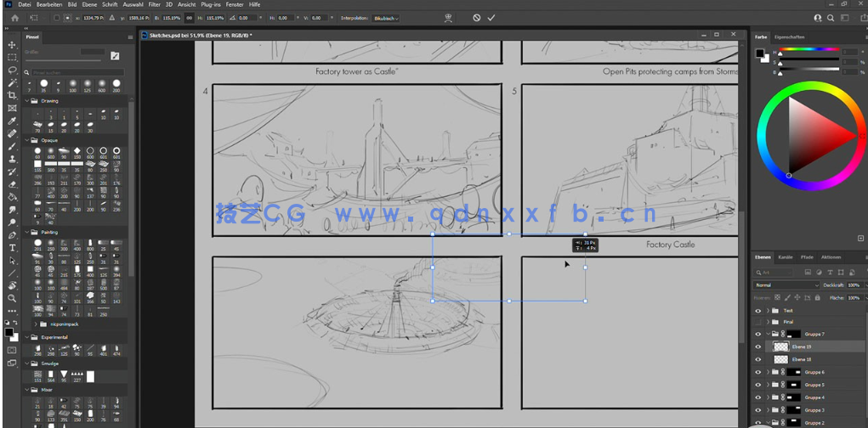Hide the Gruppe 6 layer group
The image size is (868, 428).
758,372
